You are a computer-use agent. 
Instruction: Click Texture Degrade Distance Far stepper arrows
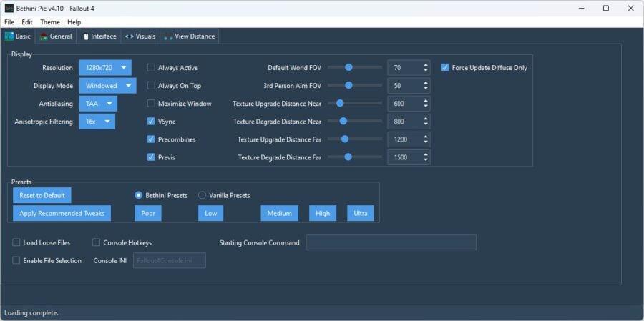coord(426,157)
